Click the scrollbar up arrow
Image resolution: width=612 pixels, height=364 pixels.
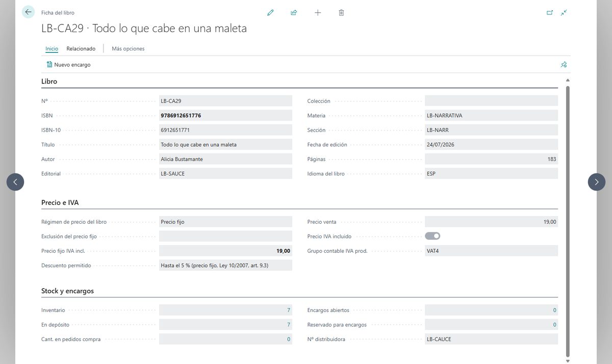[568, 81]
